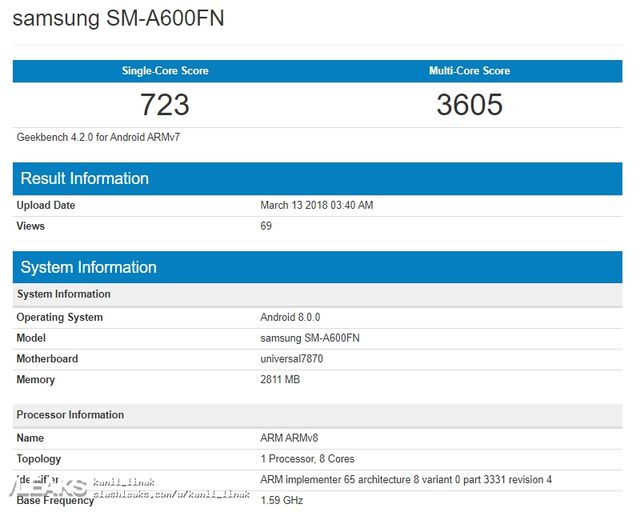Screen dimensions: 640x512
Task: Click the 'samsung SM-A600FN' page title
Action: tap(118, 18)
